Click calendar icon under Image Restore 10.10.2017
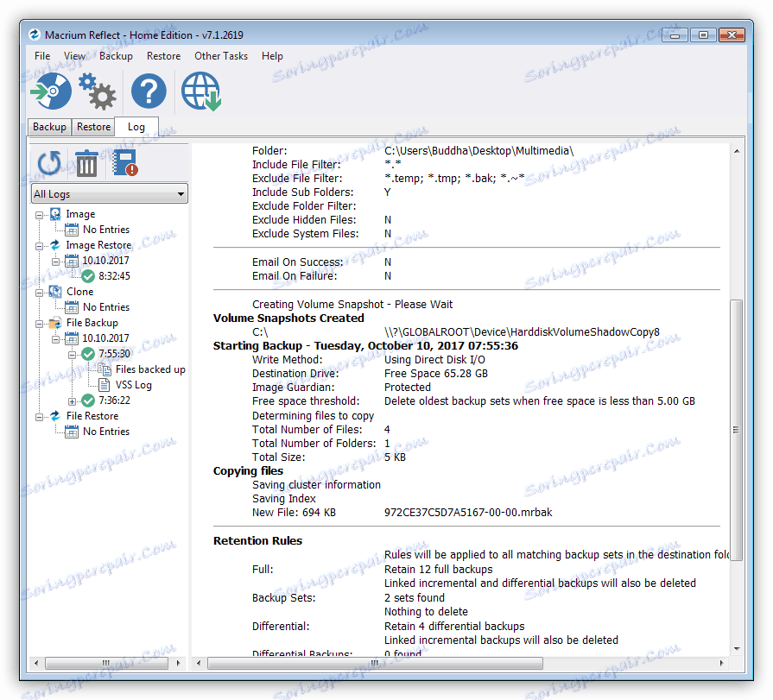Image resolution: width=773 pixels, height=700 pixels. click(x=72, y=261)
